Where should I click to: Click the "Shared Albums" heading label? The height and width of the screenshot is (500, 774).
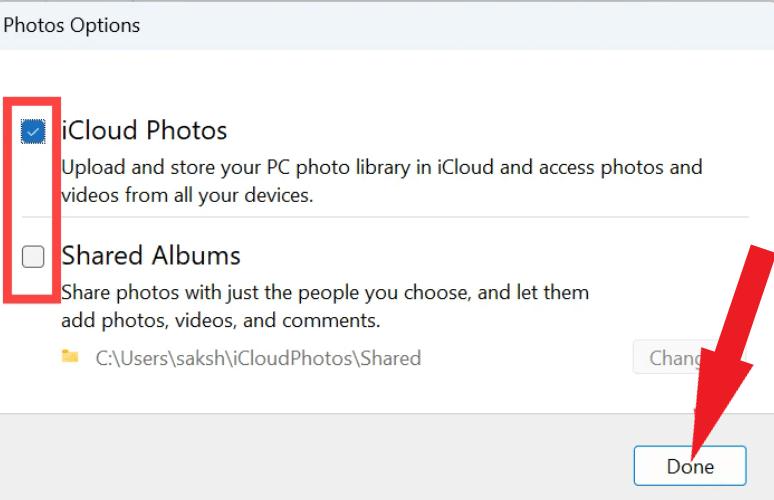[151, 256]
